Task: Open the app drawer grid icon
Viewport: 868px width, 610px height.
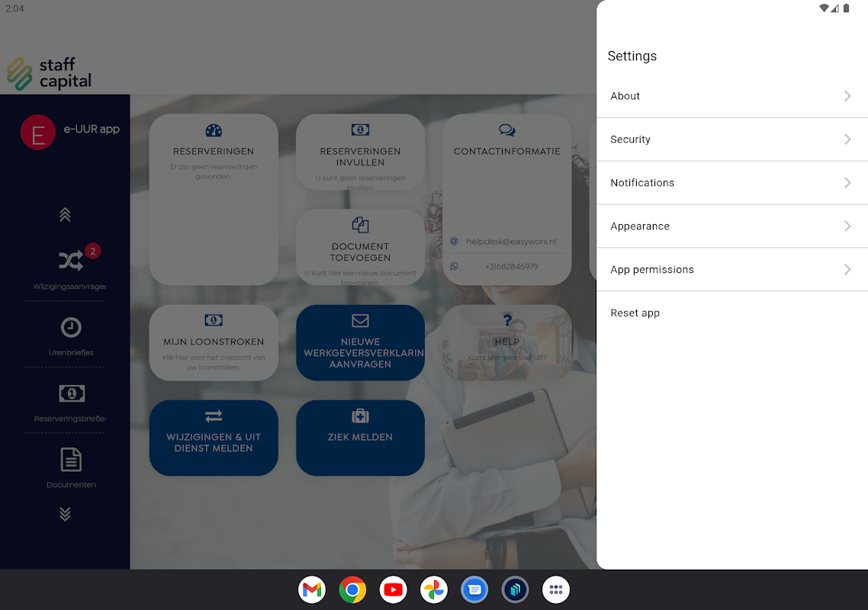Action: (x=556, y=589)
